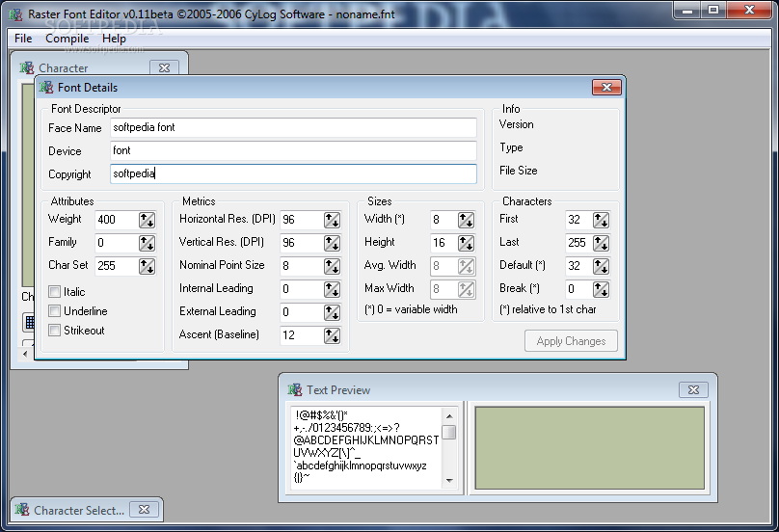779x532 pixels.
Task: Click the Char Set spinner button
Action: tap(147, 266)
